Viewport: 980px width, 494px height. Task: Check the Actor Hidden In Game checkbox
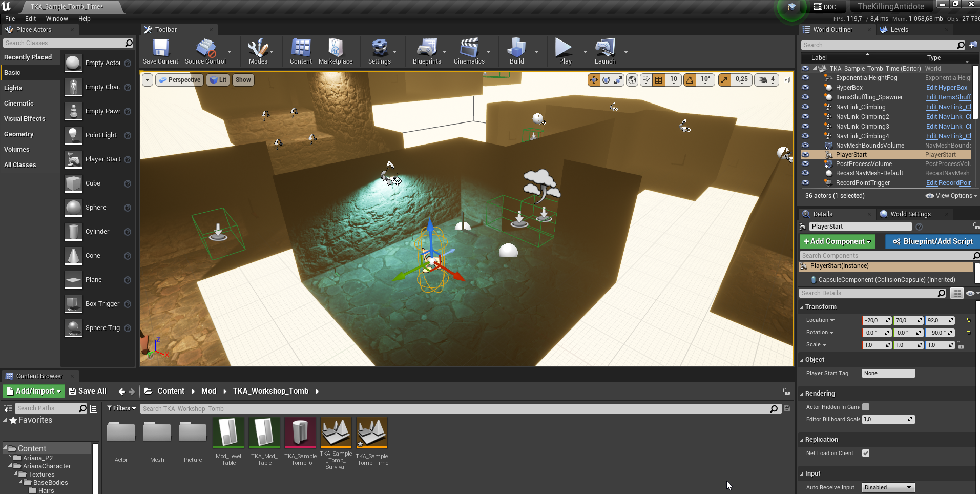[866, 407]
